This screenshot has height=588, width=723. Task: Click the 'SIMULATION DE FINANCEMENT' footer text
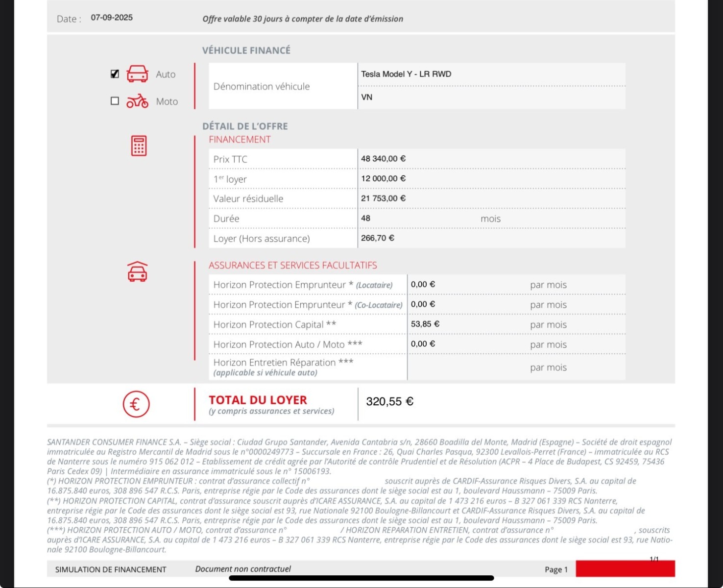(111, 569)
